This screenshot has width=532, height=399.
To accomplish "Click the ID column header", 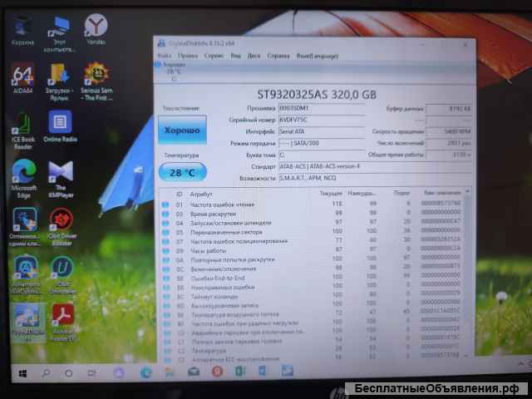I will 179,194.
